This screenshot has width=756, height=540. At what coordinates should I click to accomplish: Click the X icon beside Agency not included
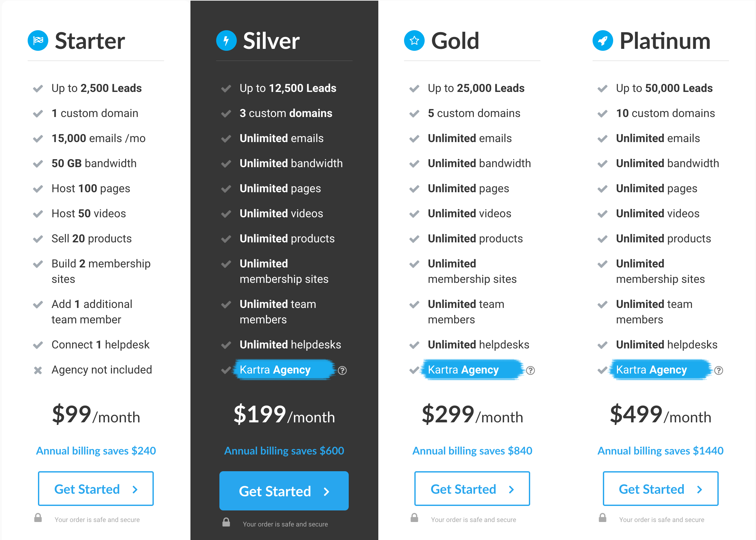(38, 370)
